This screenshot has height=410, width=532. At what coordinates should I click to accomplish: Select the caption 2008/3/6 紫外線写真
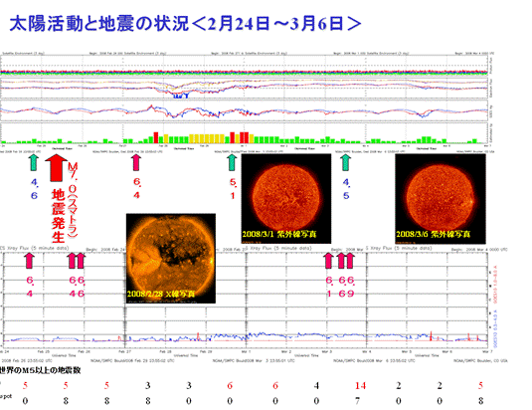click(434, 234)
